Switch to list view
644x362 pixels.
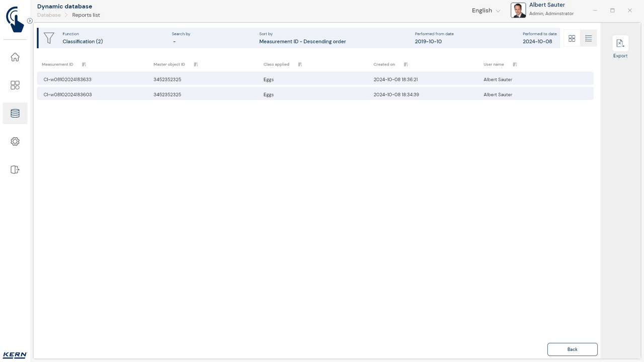tap(588, 38)
